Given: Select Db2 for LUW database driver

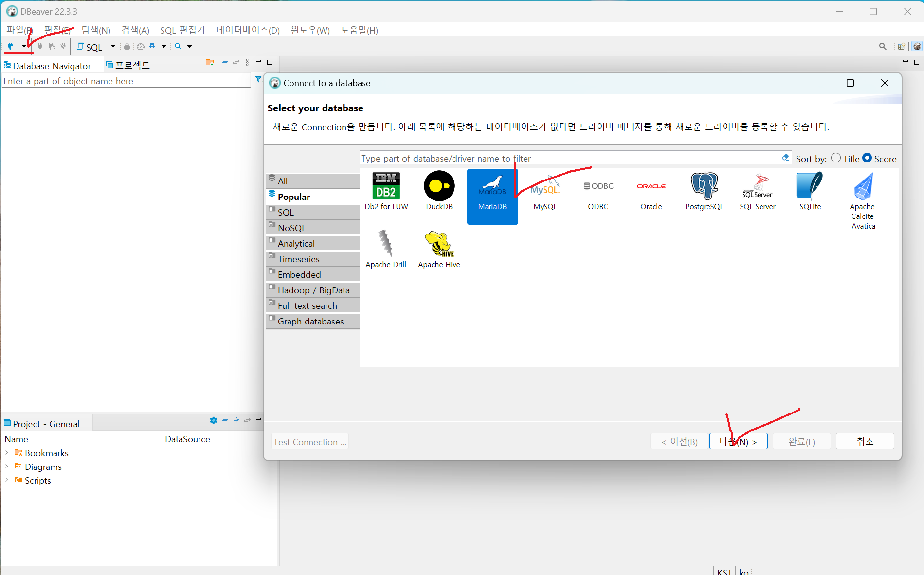Looking at the screenshot, I should (386, 192).
